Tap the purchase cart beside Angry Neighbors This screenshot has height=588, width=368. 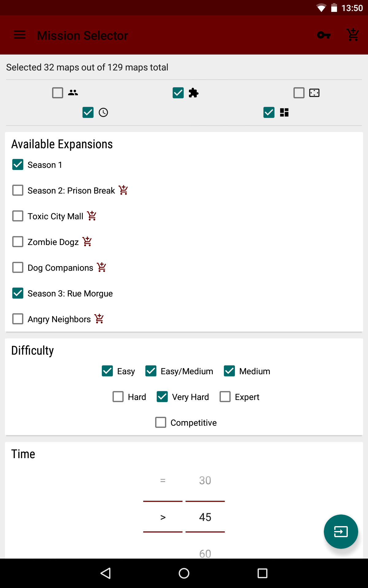pos(99,319)
